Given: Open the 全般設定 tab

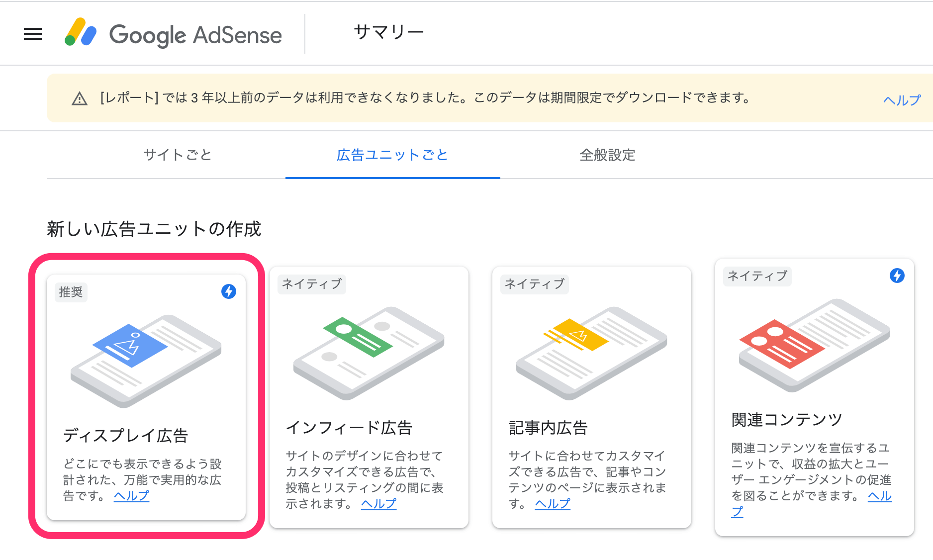Looking at the screenshot, I should click(x=607, y=155).
